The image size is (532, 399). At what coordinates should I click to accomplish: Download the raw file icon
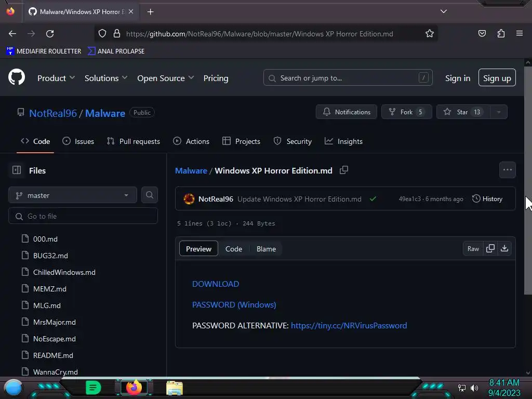(504, 248)
